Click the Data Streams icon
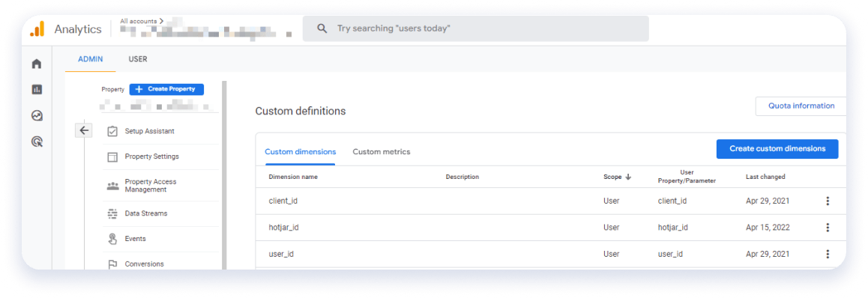Screen dimensions: 868x298 (x=112, y=213)
